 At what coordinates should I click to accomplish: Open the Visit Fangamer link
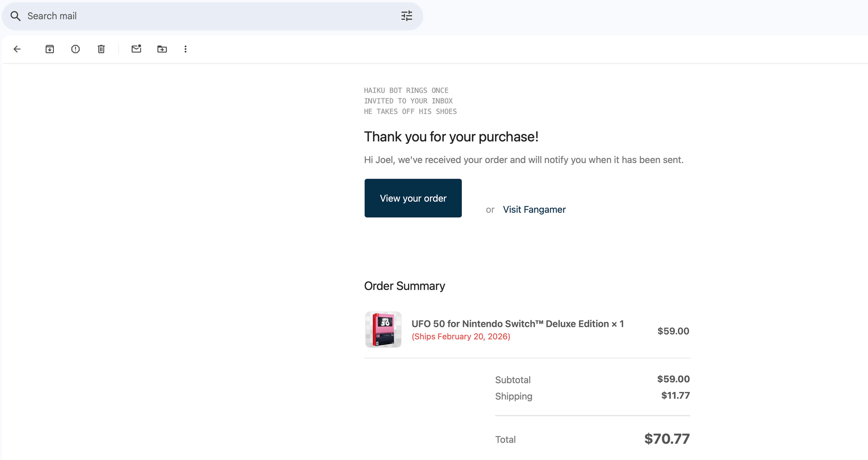pyautogui.click(x=534, y=209)
